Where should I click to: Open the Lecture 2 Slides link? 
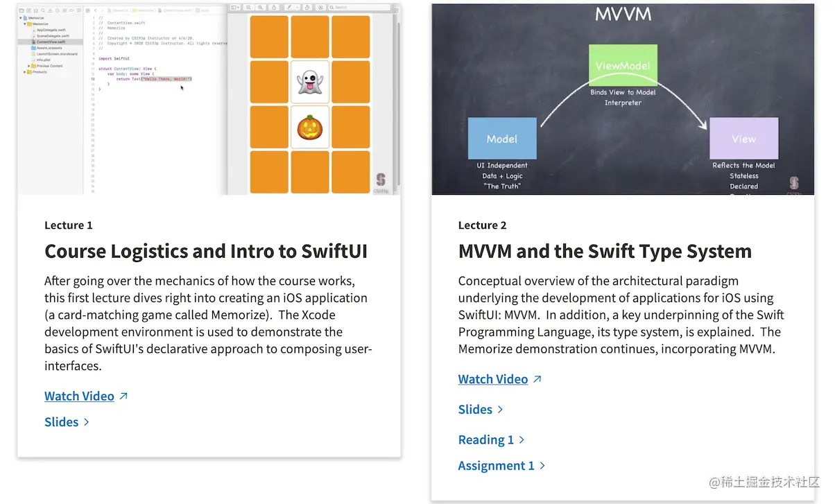tap(475, 409)
